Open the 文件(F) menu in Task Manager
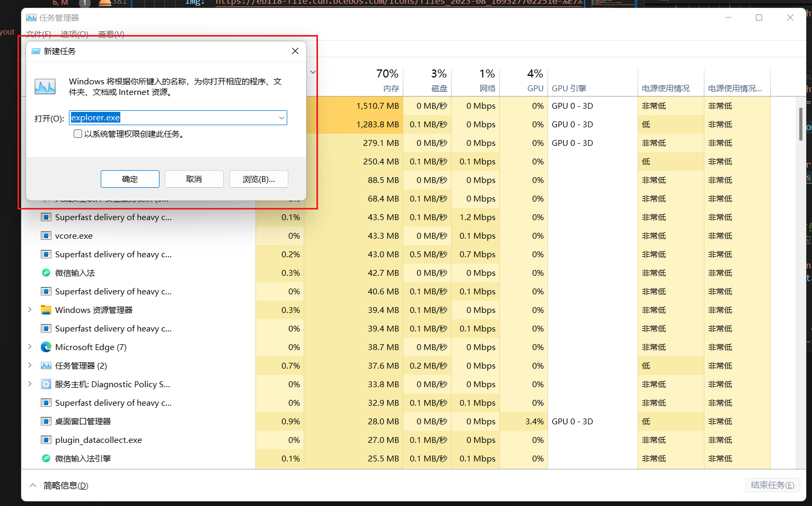 [39, 34]
